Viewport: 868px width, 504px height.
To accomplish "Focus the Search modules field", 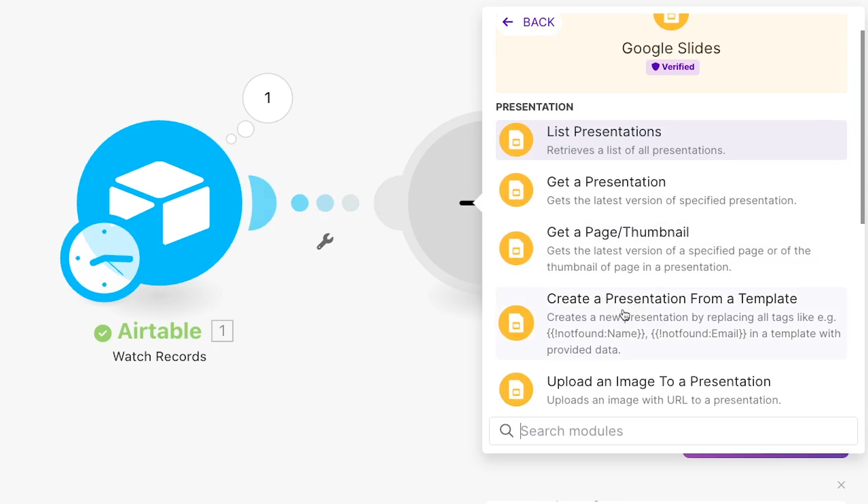I will point(673,431).
